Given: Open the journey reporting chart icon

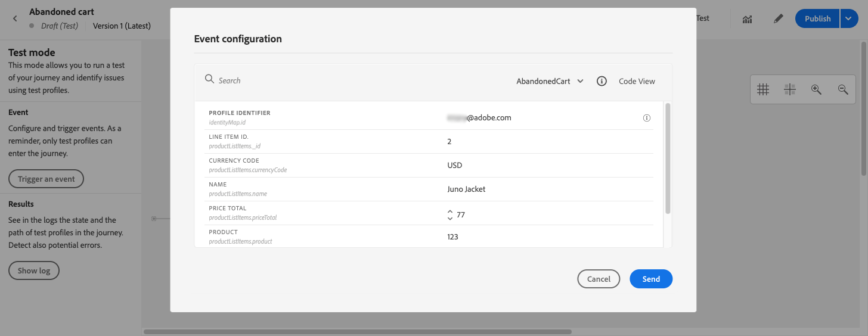Looking at the screenshot, I should [x=747, y=18].
